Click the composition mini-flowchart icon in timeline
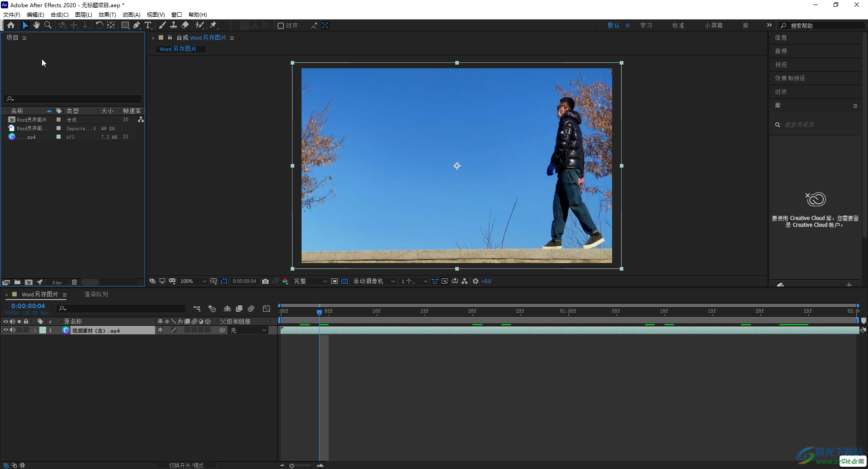Viewport: 868px width, 469px height. point(197,309)
